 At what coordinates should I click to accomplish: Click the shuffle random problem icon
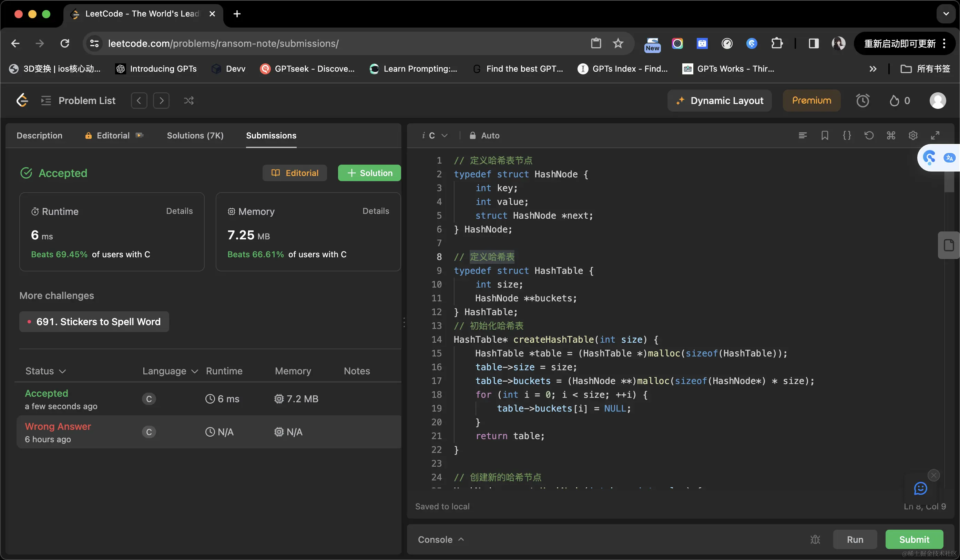(188, 101)
